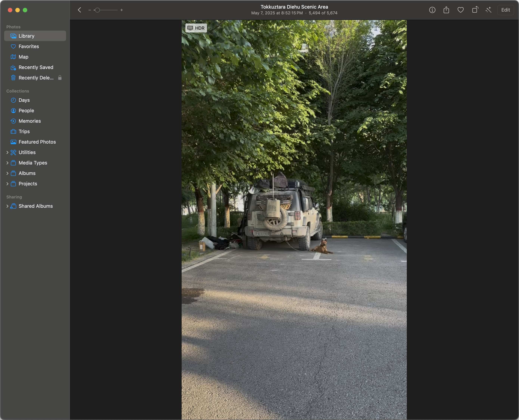Open the Map view in sidebar
This screenshot has width=519, height=420.
pyautogui.click(x=23, y=57)
